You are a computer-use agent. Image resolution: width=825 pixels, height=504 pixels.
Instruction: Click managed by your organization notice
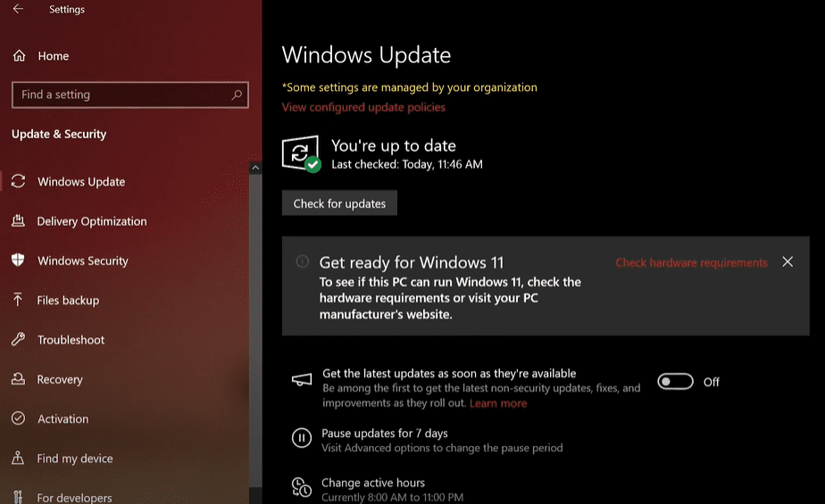pyautogui.click(x=409, y=87)
